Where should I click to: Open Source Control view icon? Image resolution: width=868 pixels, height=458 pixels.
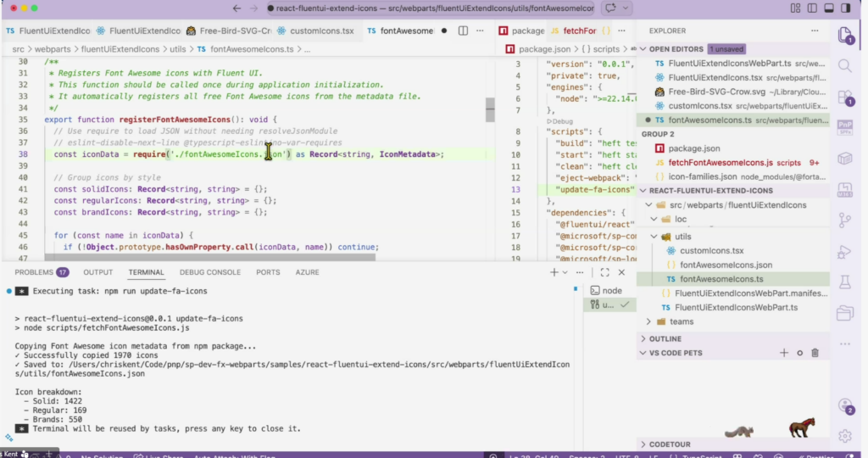click(844, 221)
